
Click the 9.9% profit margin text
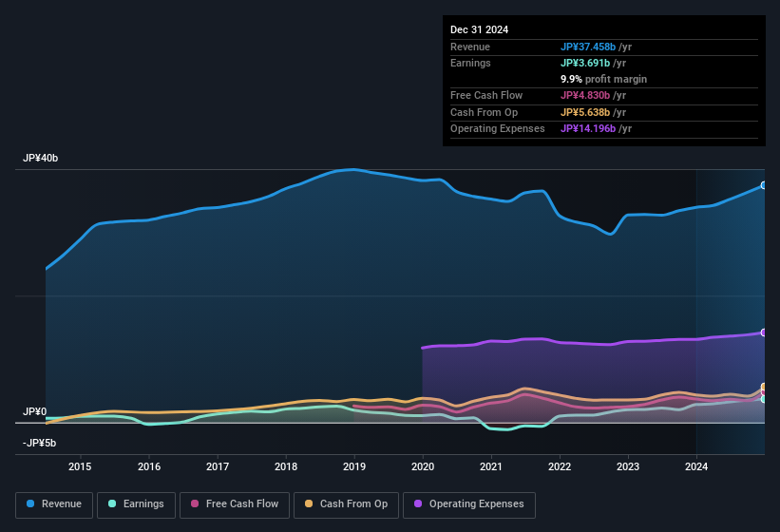coord(603,79)
